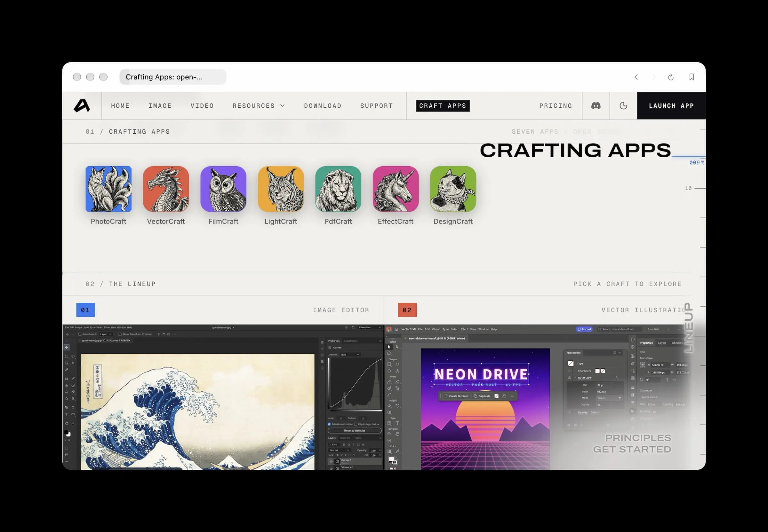This screenshot has height=532, width=768.
Task: Click the 'IMAGE EDITOR' card label
Action: pos(341,310)
